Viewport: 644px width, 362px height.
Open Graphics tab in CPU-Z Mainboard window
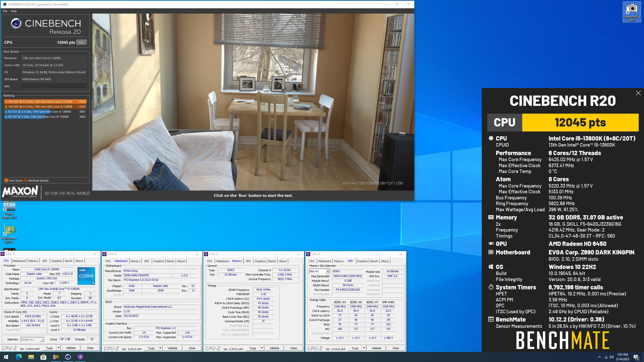tap(158, 261)
